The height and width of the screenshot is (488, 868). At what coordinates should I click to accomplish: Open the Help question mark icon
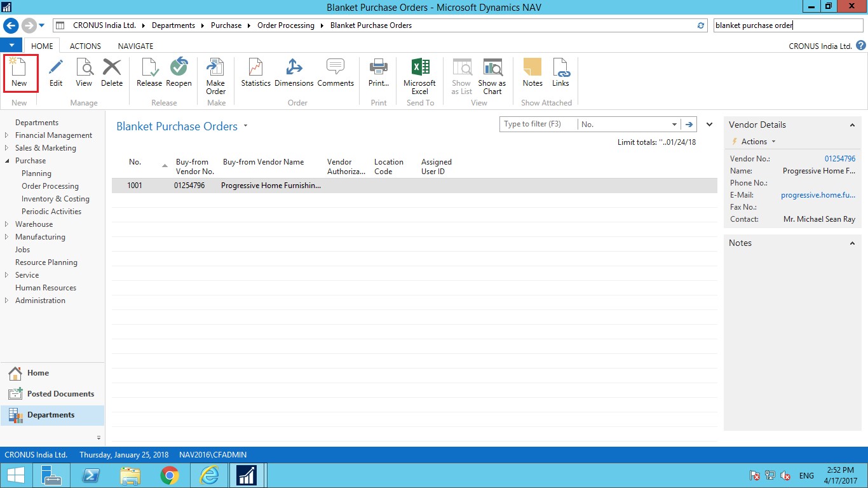(x=861, y=46)
